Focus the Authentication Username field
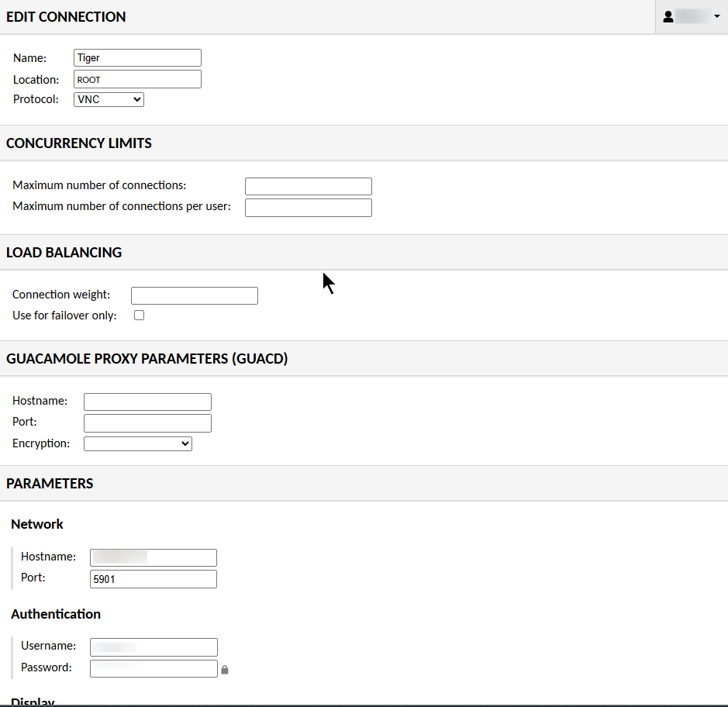This screenshot has height=707, width=728. [154, 647]
